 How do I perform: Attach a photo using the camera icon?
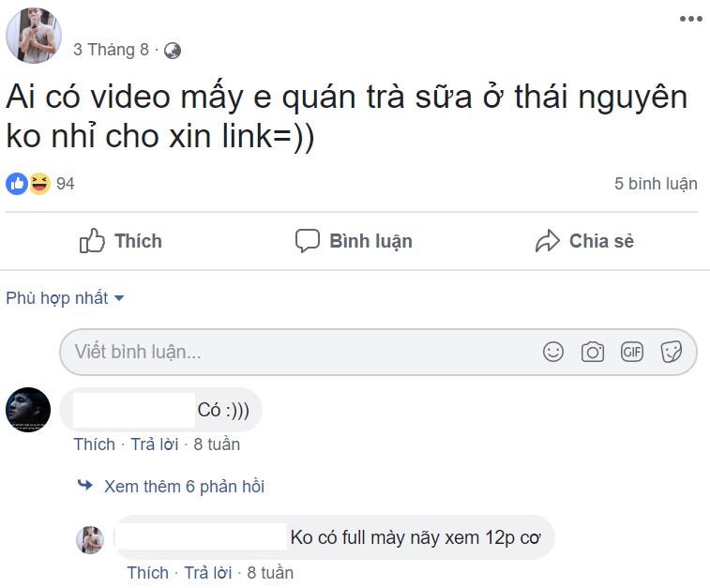coord(593,352)
